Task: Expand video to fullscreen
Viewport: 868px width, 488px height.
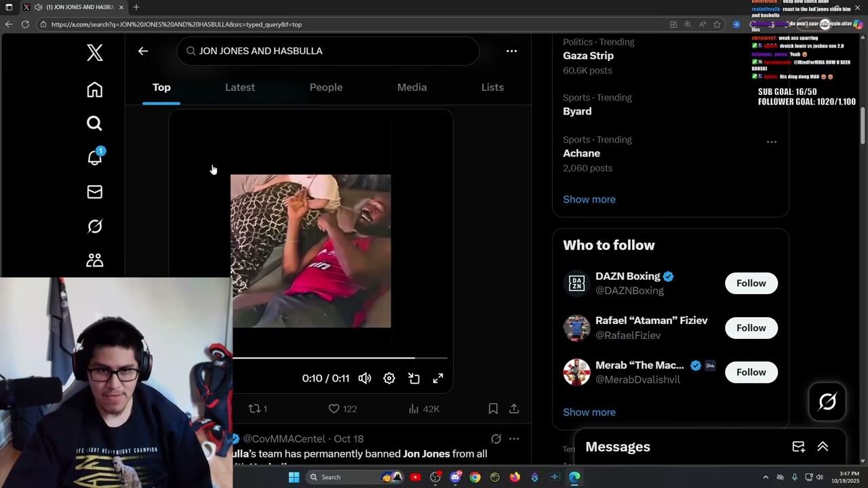Action: point(438,378)
